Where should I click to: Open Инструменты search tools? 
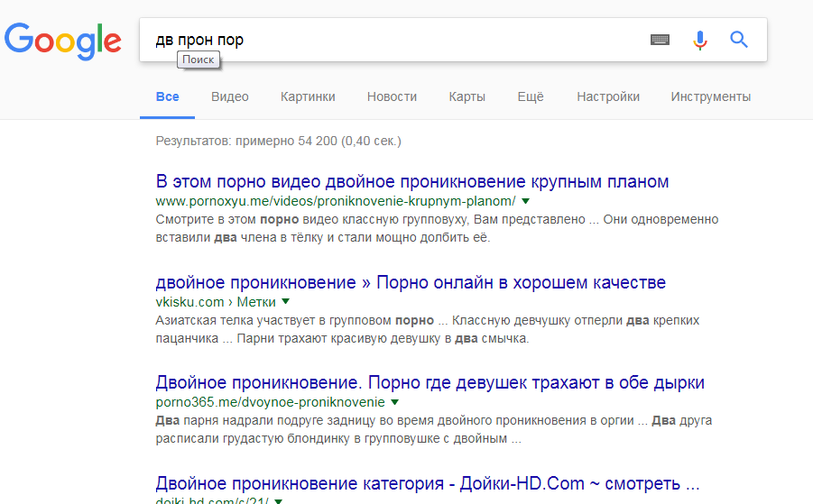click(x=711, y=96)
